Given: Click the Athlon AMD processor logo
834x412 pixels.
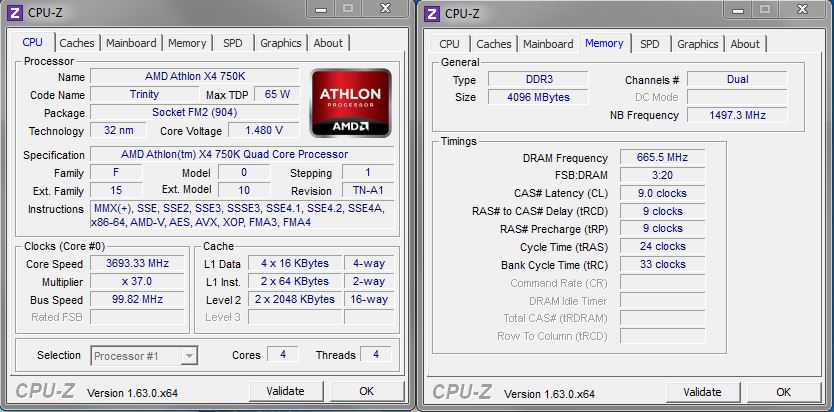Looking at the screenshot, I should point(351,103).
